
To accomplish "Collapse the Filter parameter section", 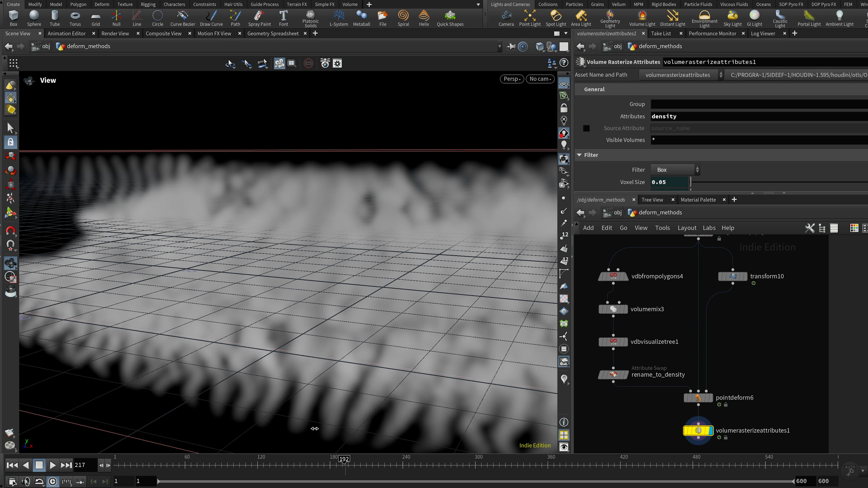I will click(579, 155).
